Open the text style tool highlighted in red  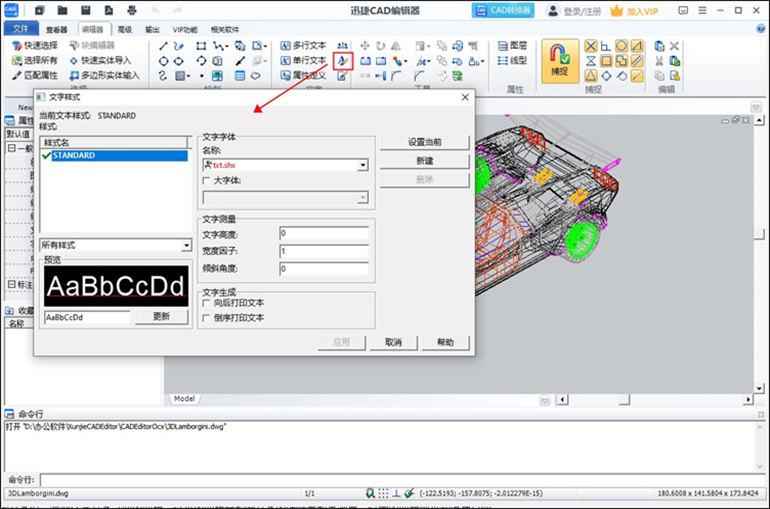pyautogui.click(x=343, y=61)
